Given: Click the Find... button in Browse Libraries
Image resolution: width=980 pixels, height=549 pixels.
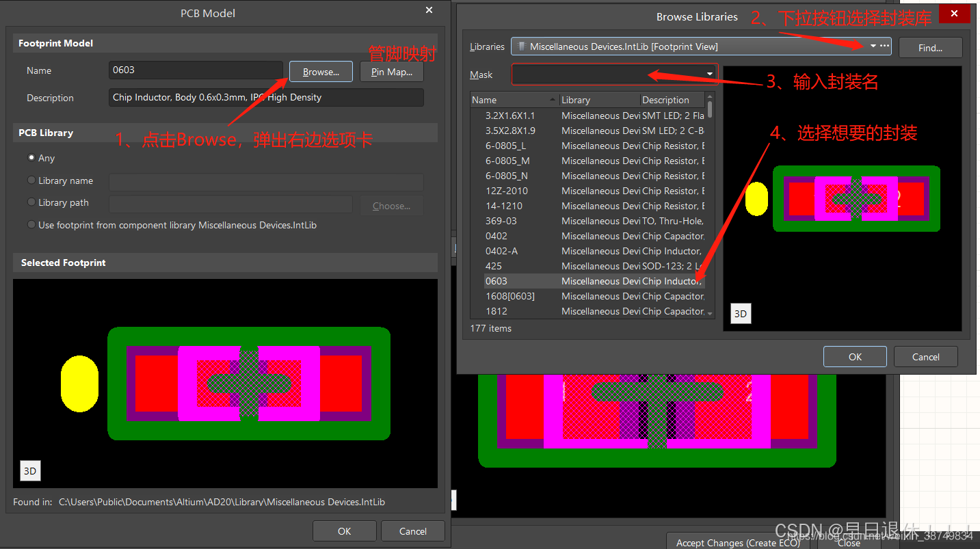Looking at the screenshot, I should click(x=931, y=48).
